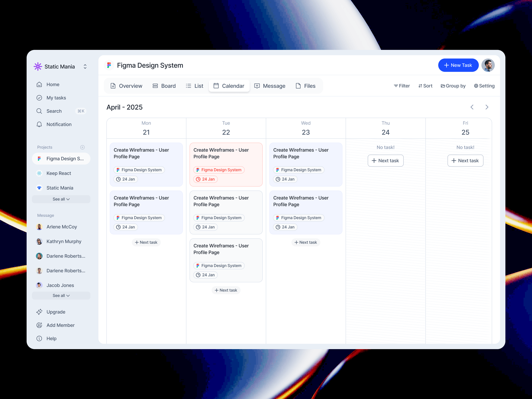Click Next task button on Thu 24

(385, 161)
